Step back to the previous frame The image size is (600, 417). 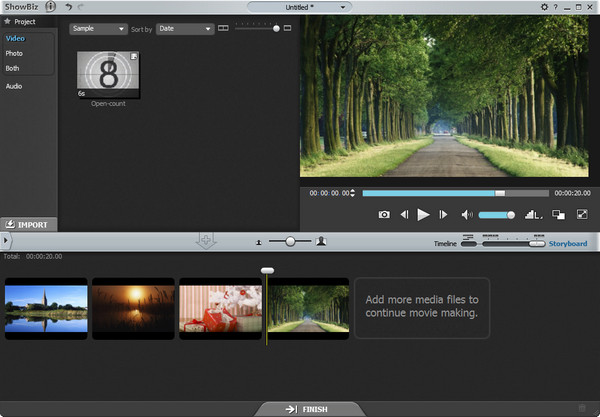(404, 214)
